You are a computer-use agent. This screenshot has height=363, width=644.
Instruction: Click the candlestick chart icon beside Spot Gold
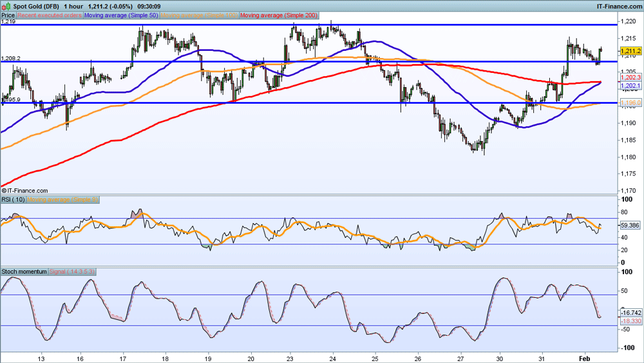(x=6, y=6)
